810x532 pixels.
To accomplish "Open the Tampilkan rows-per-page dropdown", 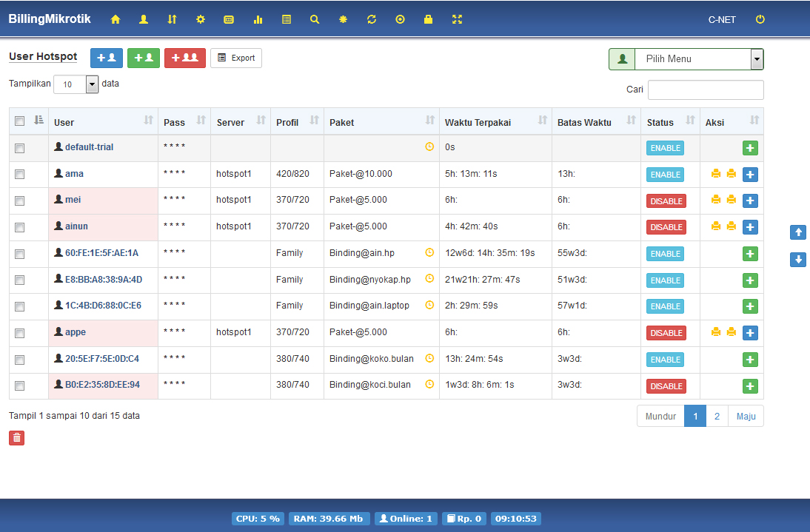I will (x=76, y=84).
